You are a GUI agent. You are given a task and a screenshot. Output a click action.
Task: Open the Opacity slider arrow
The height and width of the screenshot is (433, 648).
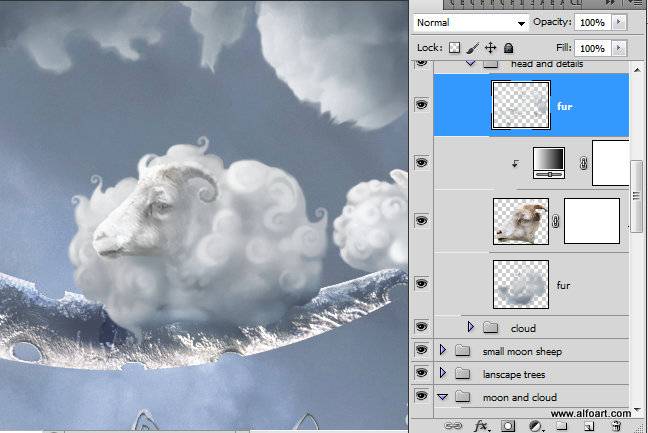[x=619, y=22]
